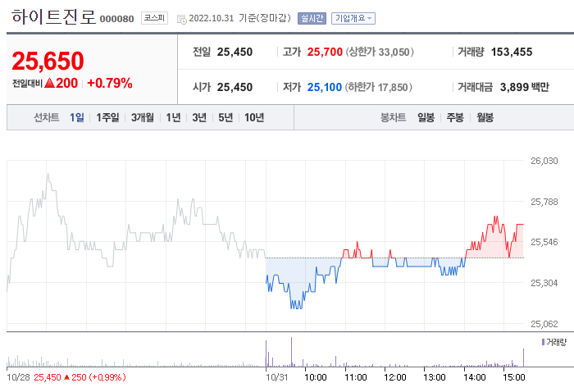Click the 25,788 y-axis label
The image size is (574, 392).
tap(544, 202)
